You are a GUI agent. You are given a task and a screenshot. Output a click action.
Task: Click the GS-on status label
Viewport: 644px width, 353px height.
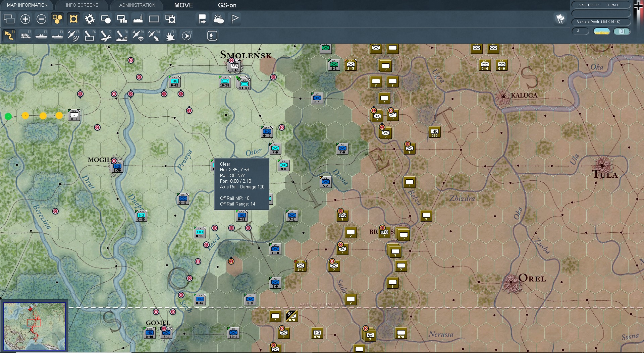[x=227, y=5]
